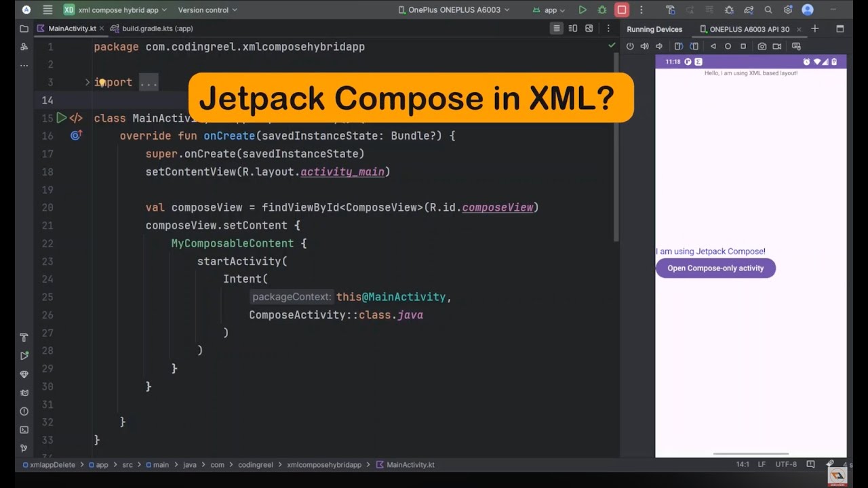Screen dimensions: 868x488
Task: Click the Running Devices window layout icon
Action: click(840, 28)
